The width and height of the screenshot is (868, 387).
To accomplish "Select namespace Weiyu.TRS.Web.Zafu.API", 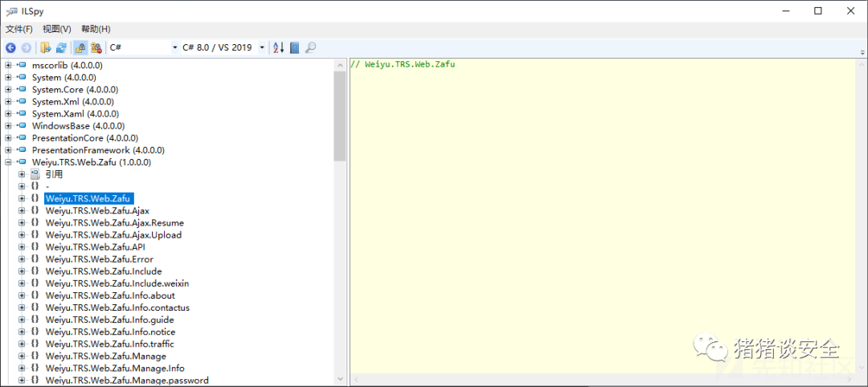I will pyautogui.click(x=95, y=247).
